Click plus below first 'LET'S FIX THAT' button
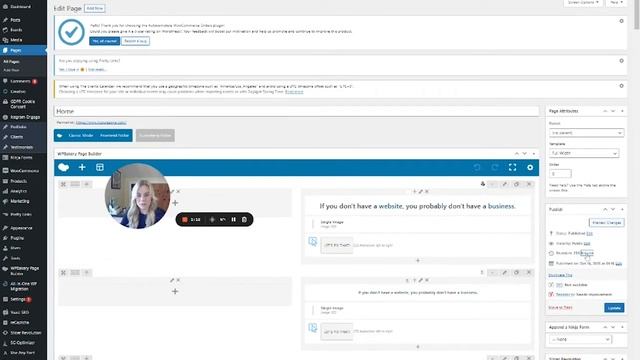This screenshot has height=360, width=640. [x=418, y=260]
